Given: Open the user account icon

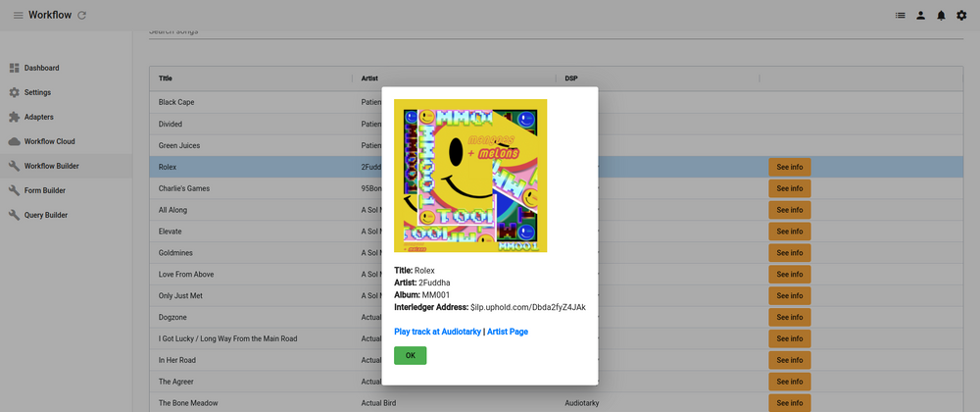Looking at the screenshot, I should pyautogui.click(x=921, y=15).
